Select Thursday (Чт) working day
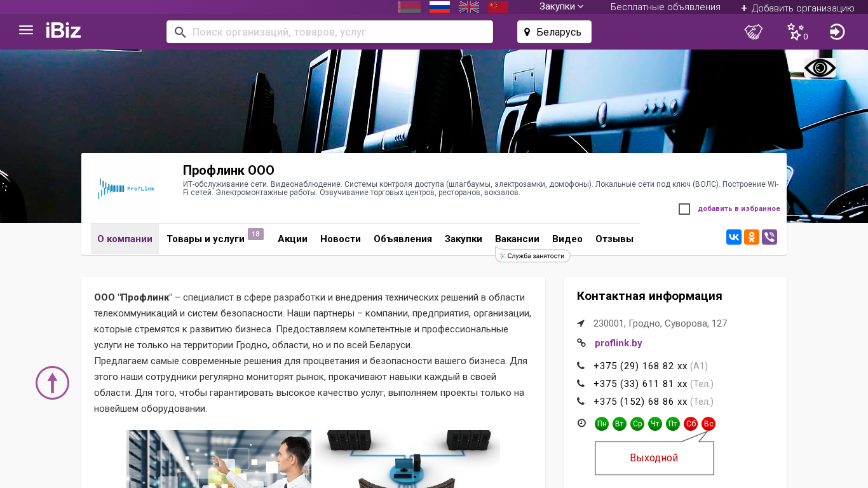This screenshot has width=868, height=488. tap(655, 424)
